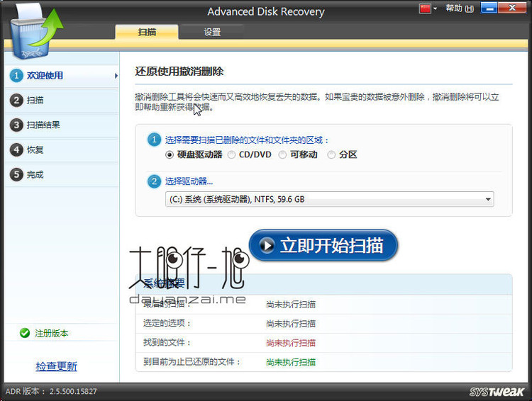Select step 2 扫描 in sidebar
532x401 pixels.
pos(62,101)
